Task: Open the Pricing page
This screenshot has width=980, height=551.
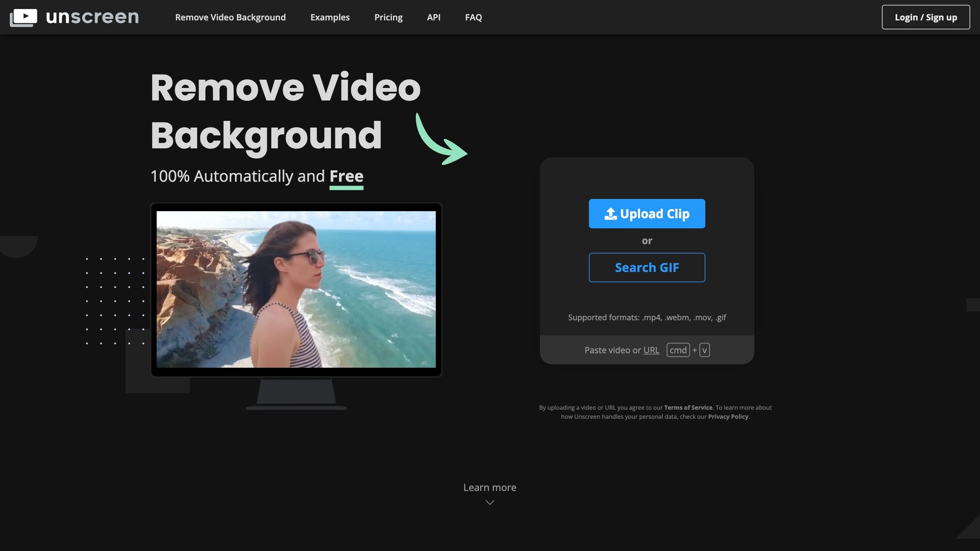Action: (388, 17)
